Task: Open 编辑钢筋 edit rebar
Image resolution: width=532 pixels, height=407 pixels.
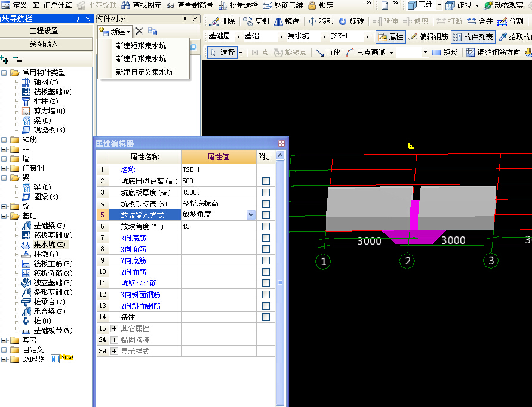Action: (428, 36)
